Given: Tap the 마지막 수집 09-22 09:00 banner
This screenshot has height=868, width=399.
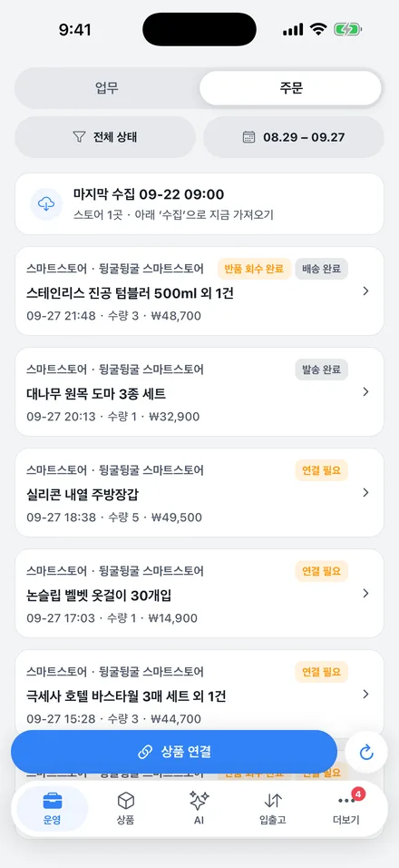Looking at the screenshot, I should pos(199,203).
